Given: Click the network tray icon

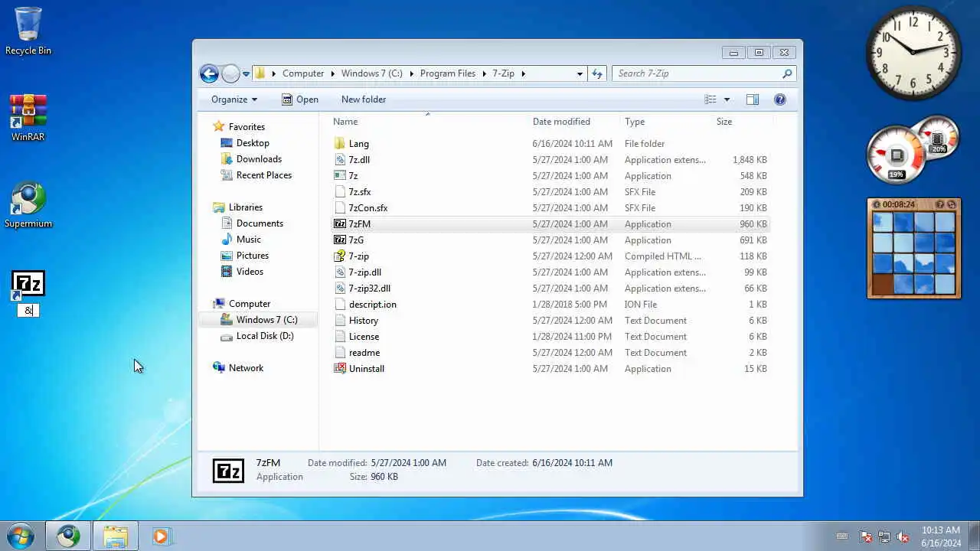Looking at the screenshot, I should (x=884, y=537).
